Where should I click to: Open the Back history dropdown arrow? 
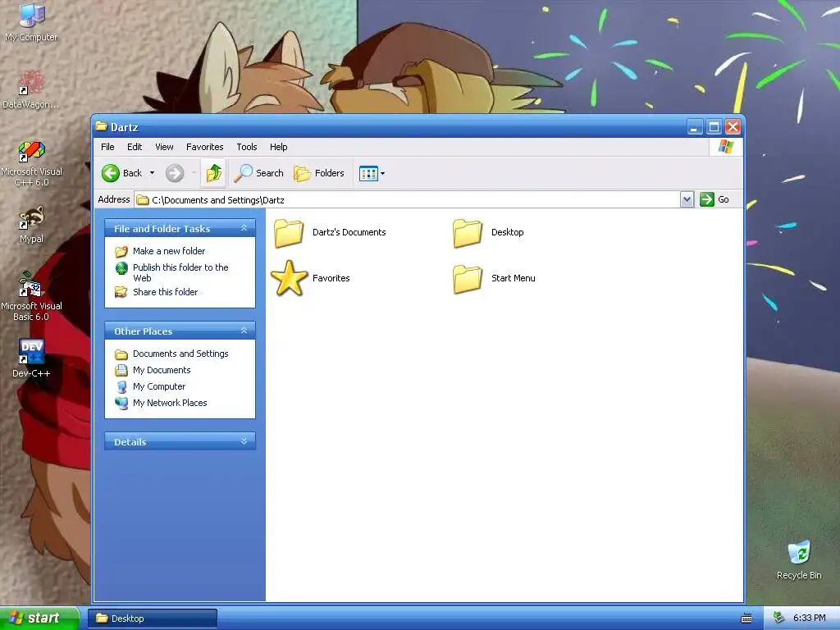click(152, 172)
